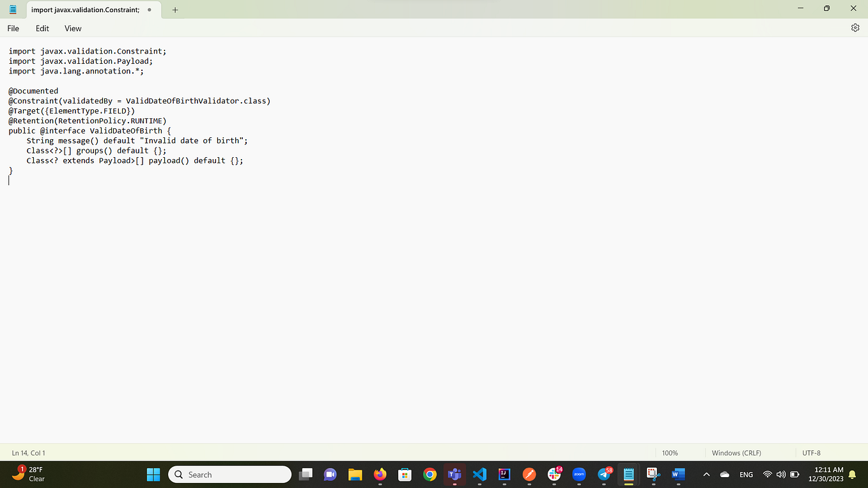This screenshot has width=868, height=488.
Task: Open Slack showing 14 notifications
Action: pyautogui.click(x=554, y=475)
